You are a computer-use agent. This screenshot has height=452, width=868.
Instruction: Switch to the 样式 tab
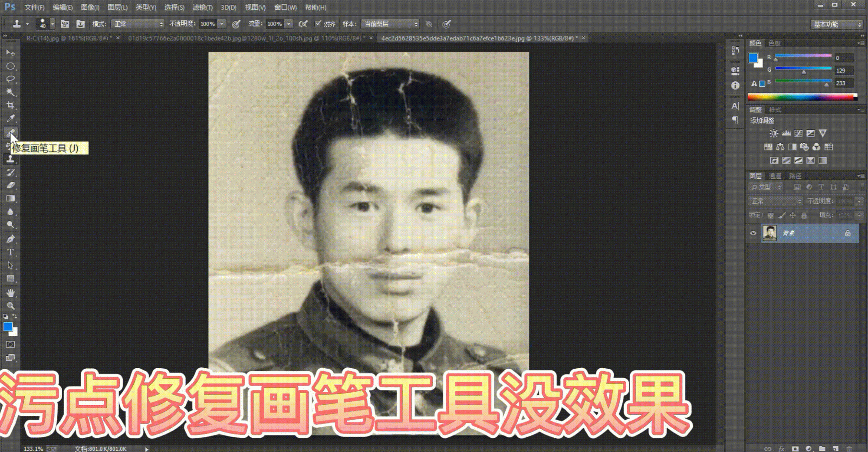click(775, 110)
